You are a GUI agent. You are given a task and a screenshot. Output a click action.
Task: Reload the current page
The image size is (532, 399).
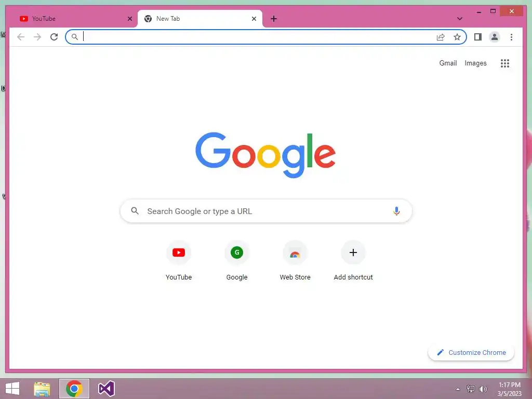click(x=54, y=37)
